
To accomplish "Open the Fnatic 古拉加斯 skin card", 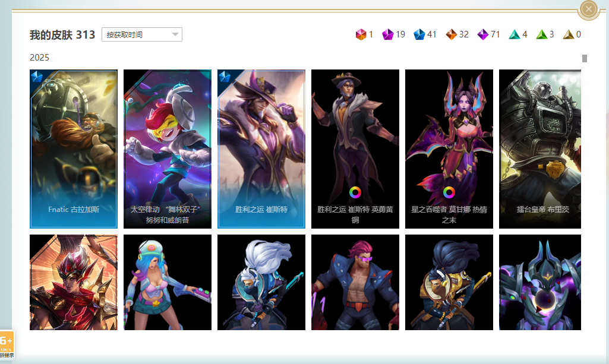I will (x=74, y=149).
